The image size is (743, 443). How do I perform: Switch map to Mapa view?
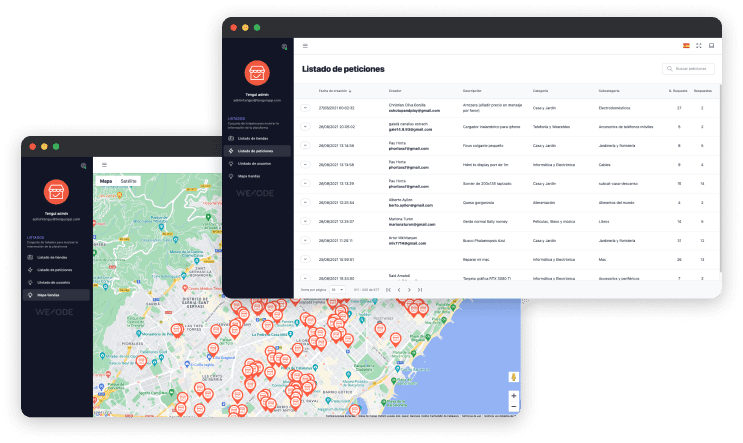coord(106,181)
